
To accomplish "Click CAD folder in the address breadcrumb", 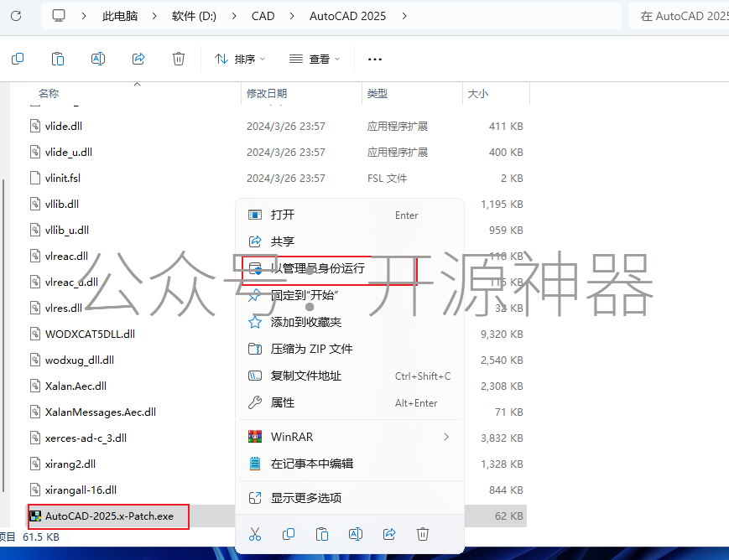I will 263,16.
